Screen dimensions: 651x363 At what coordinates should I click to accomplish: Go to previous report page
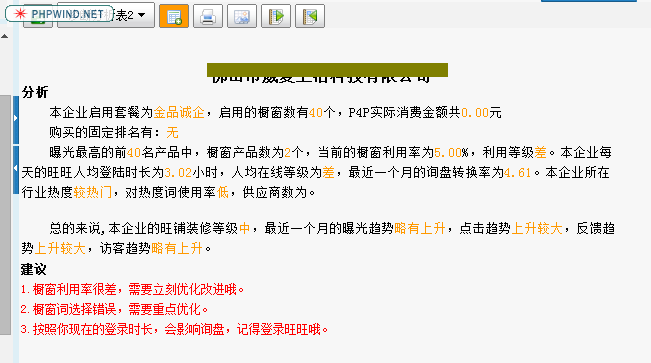click(x=310, y=16)
